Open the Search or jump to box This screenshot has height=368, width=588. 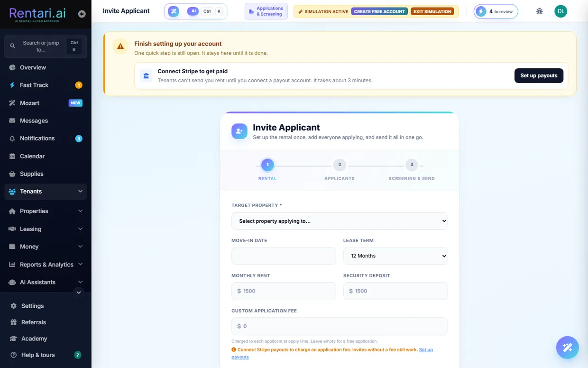[46, 46]
